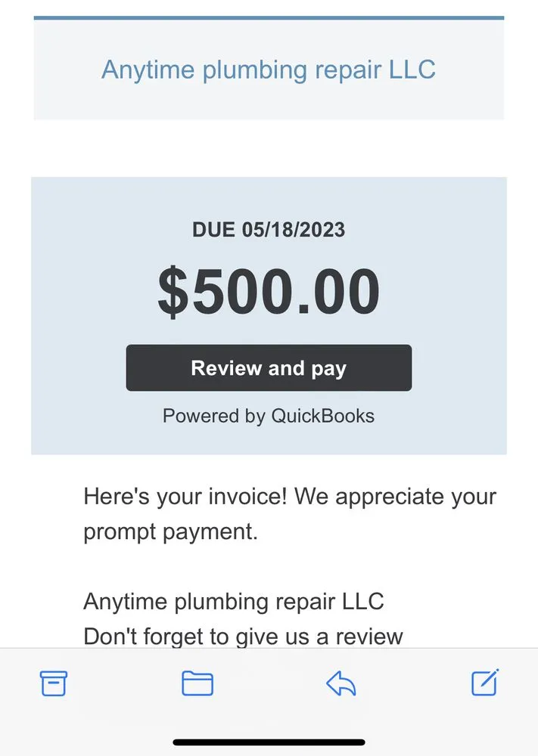
Task: Start a new email via the compose icon
Action: click(484, 683)
